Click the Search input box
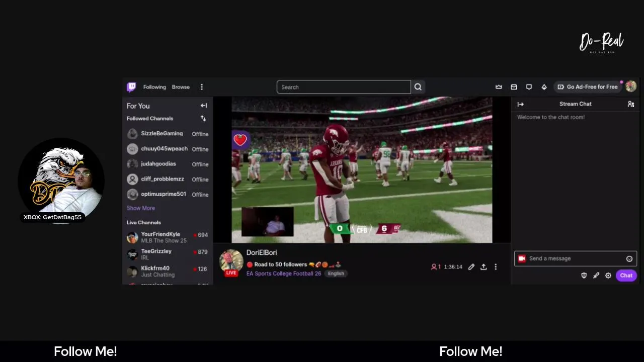 (344, 87)
